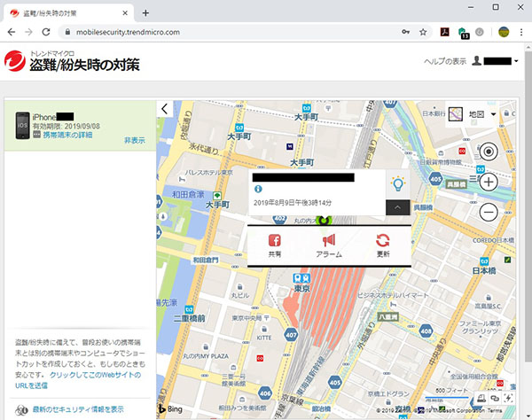Click the map print/feedback icon
Viewport: 532px width, 420px height.
click(481, 398)
